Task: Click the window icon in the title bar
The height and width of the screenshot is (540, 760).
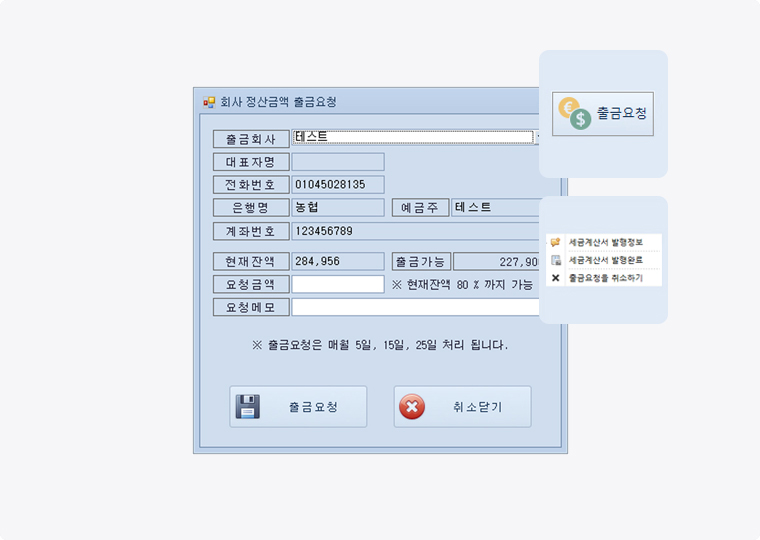Action: (x=209, y=102)
